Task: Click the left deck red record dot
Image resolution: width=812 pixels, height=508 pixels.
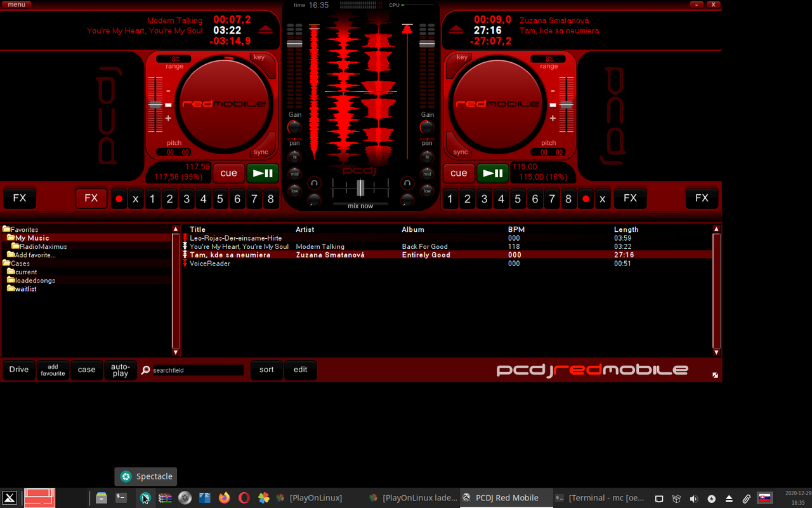Action: (119, 199)
